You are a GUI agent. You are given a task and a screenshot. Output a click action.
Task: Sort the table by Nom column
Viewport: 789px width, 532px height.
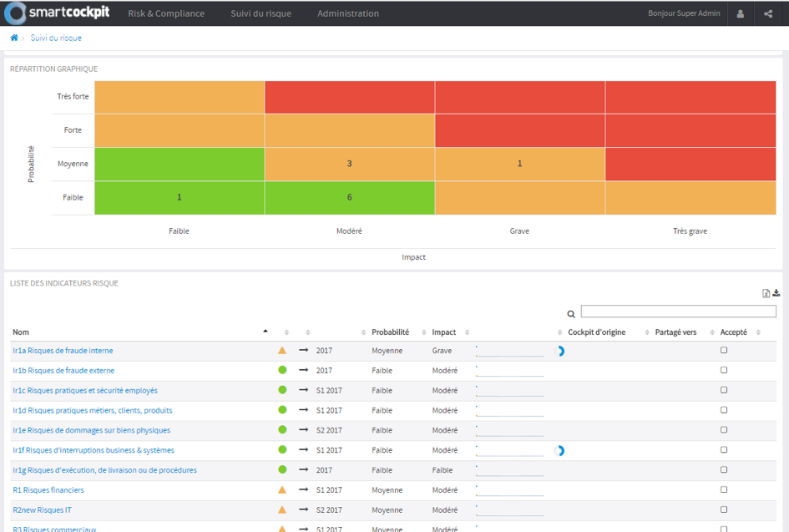click(x=21, y=332)
